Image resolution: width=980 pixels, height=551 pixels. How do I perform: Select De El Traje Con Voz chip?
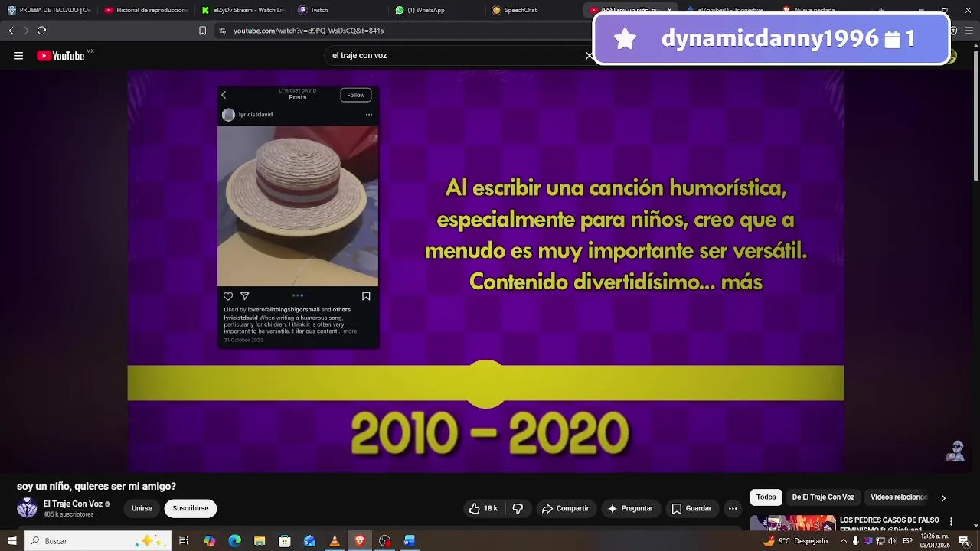point(823,497)
